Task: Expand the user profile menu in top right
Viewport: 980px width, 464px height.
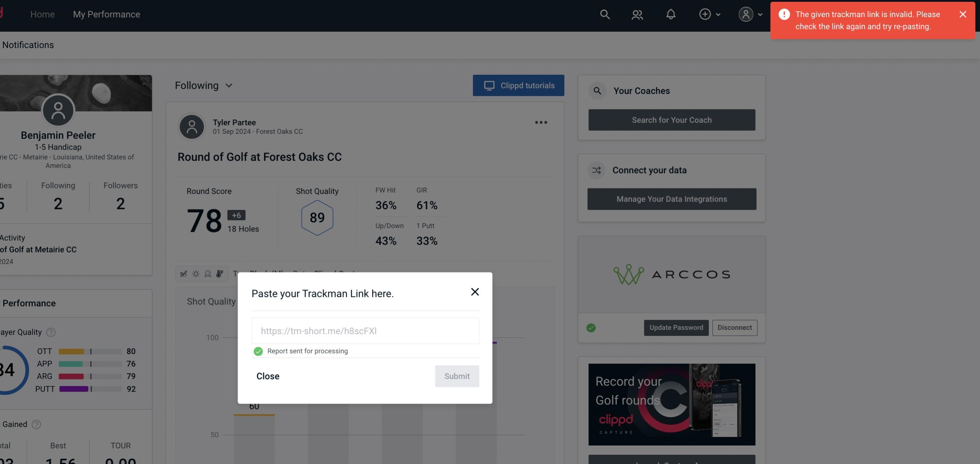Action: 750,14
